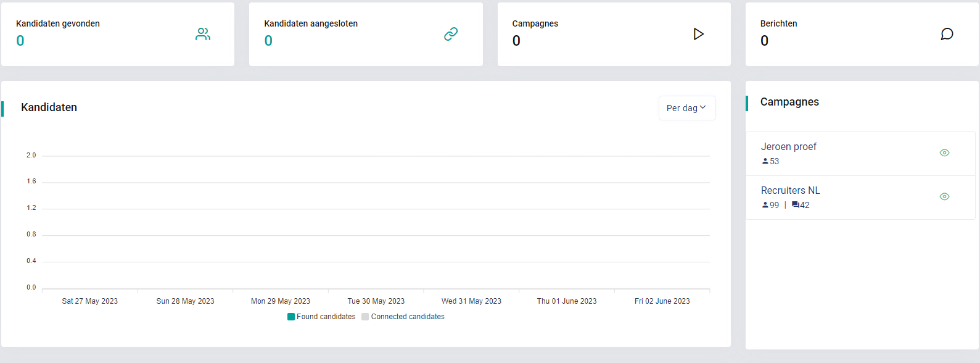
Task: Open the Per dag dropdown
Action: (687, 108)
